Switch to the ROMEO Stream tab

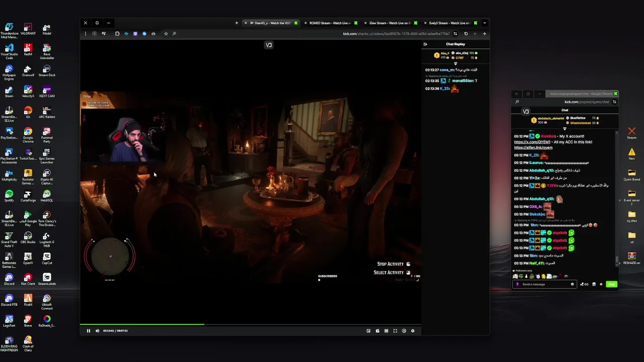pos(331,23)
